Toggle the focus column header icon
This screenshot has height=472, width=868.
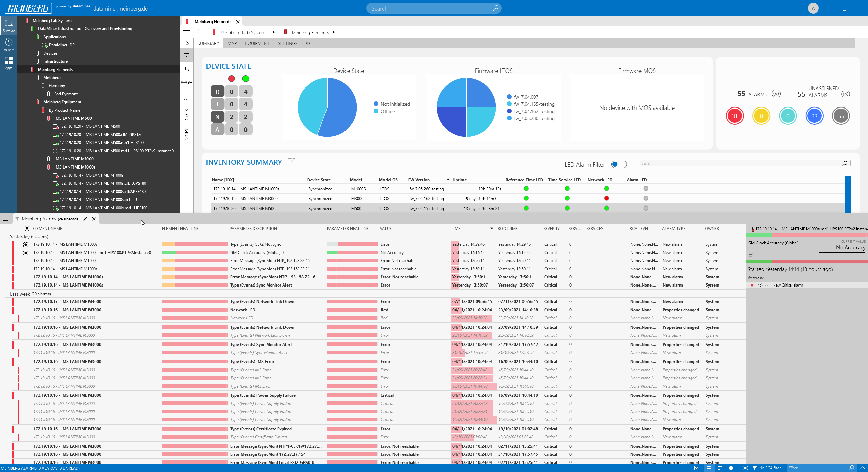pos(27,228)
